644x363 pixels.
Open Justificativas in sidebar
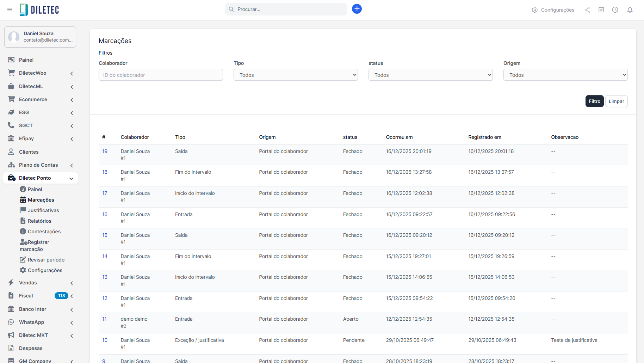[x=43, y=210]
